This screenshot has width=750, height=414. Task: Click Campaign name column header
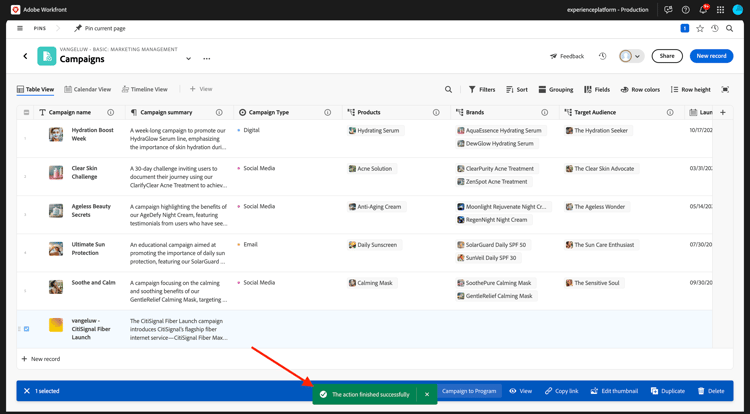70,112
